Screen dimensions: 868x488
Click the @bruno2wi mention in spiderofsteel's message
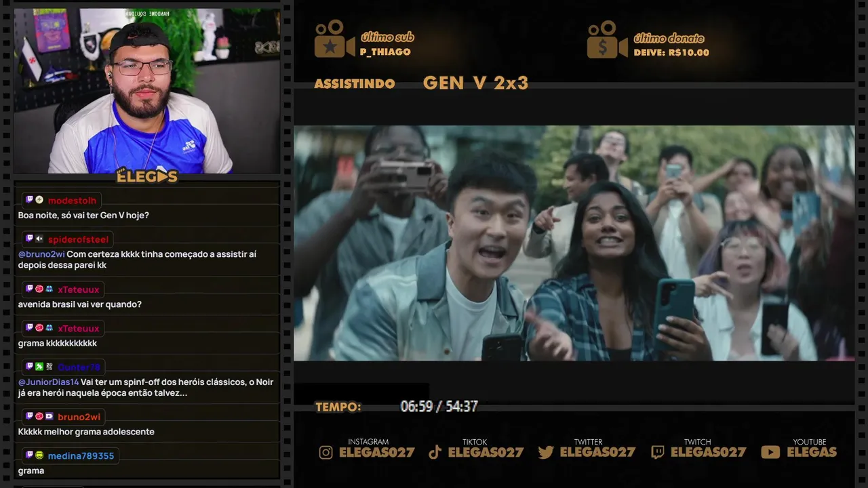point(41,254)
